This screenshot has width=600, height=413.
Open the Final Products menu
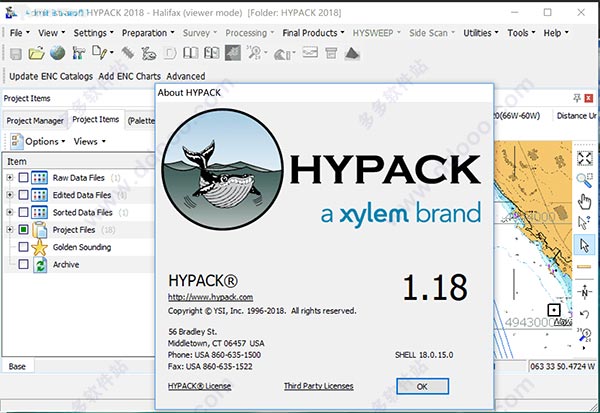(313, 33)
